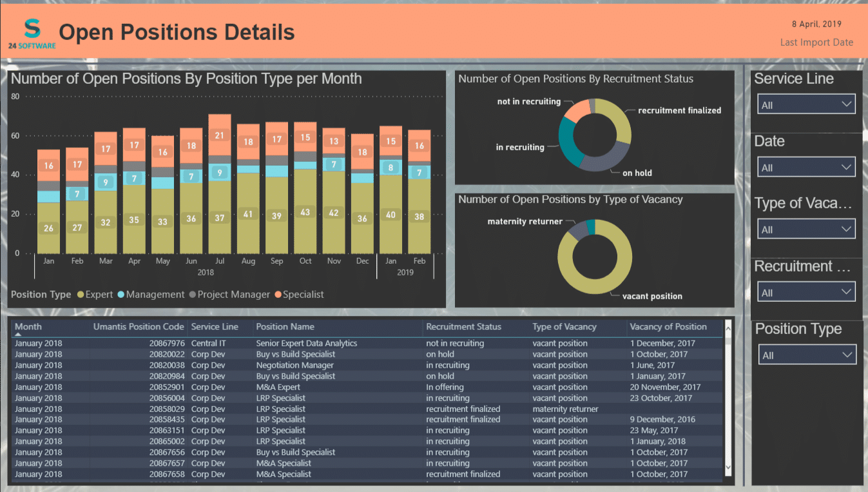Sort table by Month column header
Viewport: 868px width, 492px height.
pyautogui.click(x=28, y=327)
